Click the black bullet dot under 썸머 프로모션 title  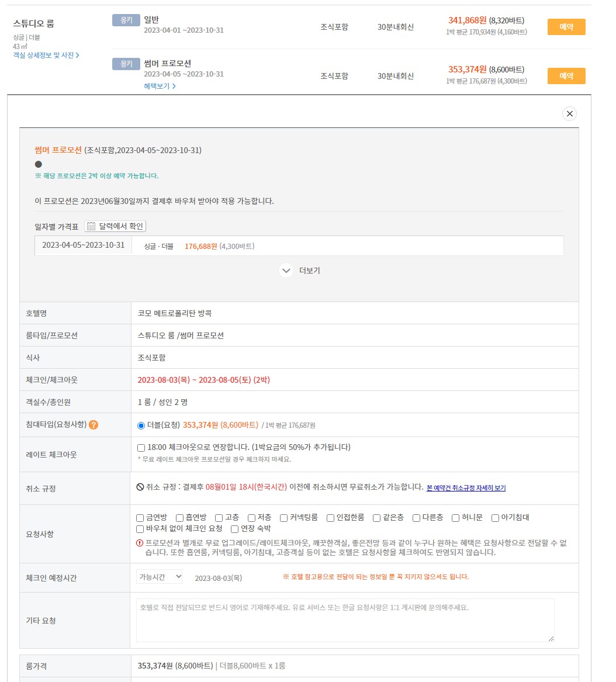coord(39,164)
